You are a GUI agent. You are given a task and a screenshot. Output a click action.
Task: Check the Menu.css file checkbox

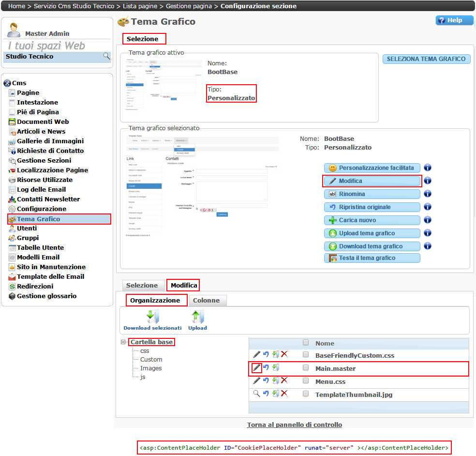pos(306,381)
